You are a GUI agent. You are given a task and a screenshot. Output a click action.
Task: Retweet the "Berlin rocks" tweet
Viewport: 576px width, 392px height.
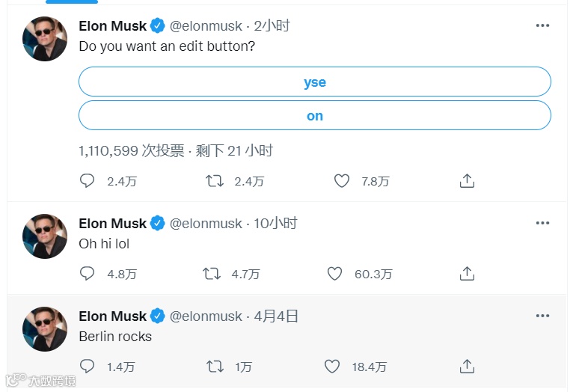(215, 367)
